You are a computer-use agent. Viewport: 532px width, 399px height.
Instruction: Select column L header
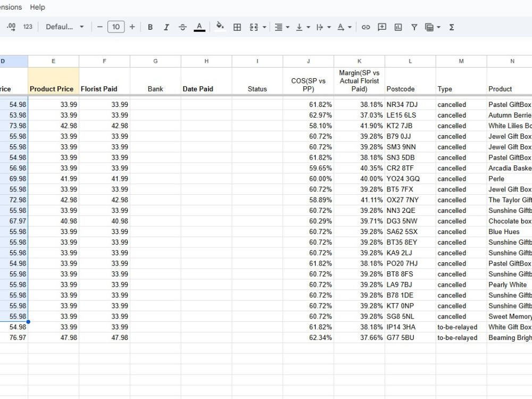tap(410, 61)
